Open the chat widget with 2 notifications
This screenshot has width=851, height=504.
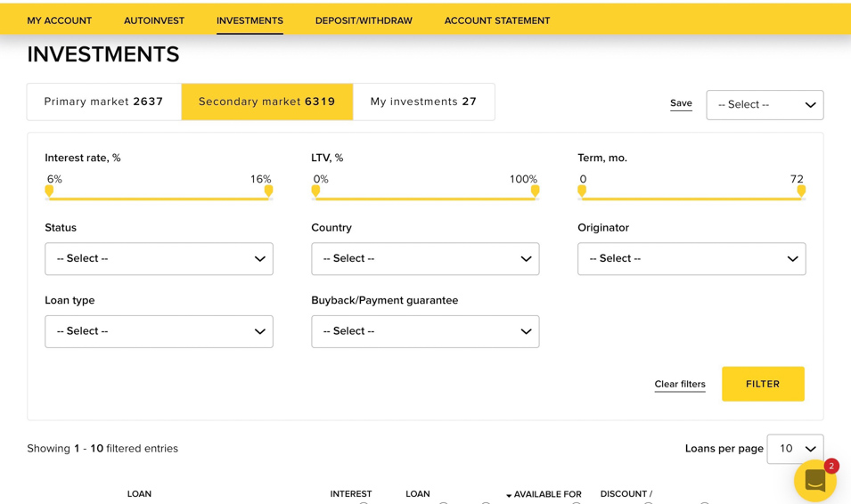point(814,481)
